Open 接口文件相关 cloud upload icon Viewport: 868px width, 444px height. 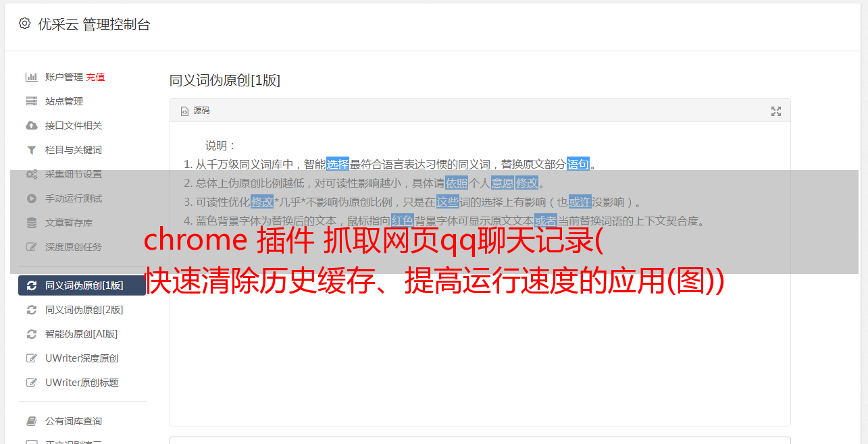click(31, 126)
